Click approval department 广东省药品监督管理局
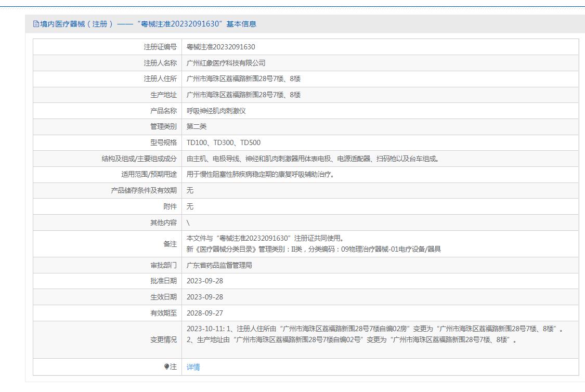The width and height of the screenshot is (585, 392). 227,265
